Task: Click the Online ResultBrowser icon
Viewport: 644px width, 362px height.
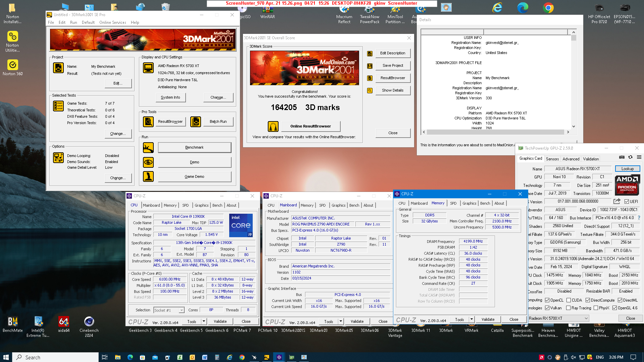Action: (273, 126)
